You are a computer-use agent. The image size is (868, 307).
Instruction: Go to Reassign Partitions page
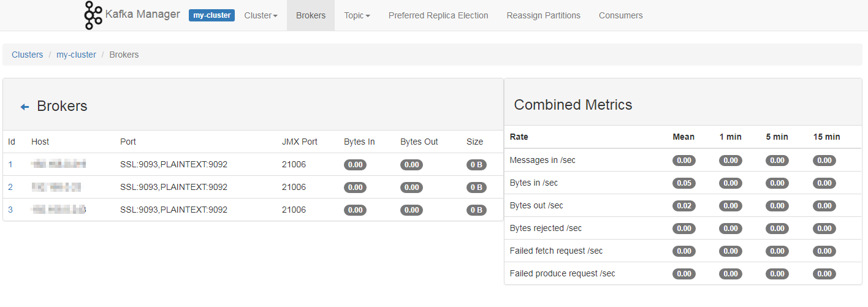[x=544, y=15]
